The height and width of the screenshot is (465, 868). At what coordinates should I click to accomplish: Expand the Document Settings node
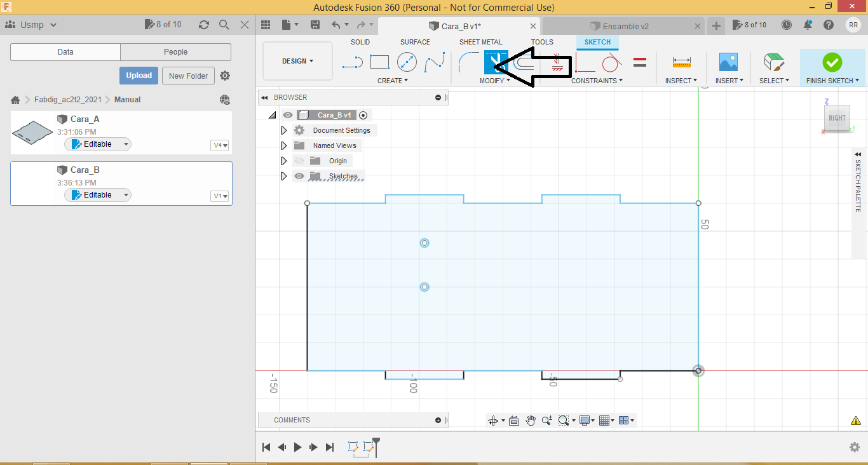click(x=283, y=130)
